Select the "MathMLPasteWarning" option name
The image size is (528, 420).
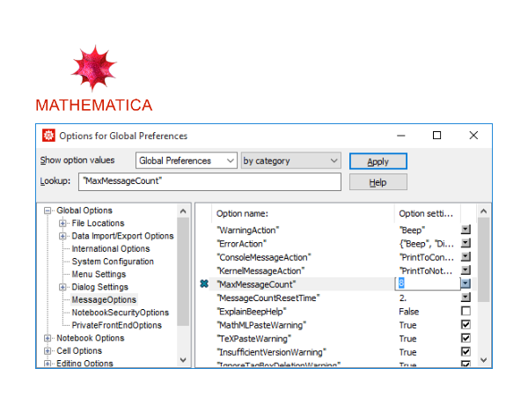(x=261, y=325)
